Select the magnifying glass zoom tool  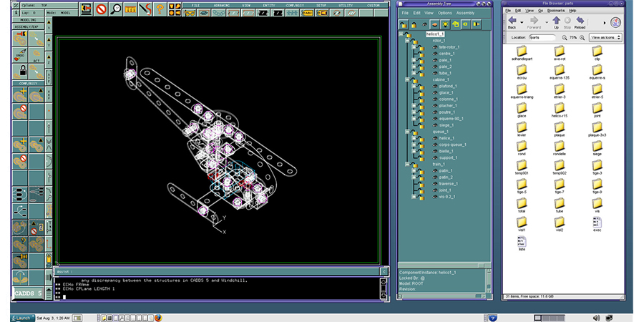pos(116,9)
